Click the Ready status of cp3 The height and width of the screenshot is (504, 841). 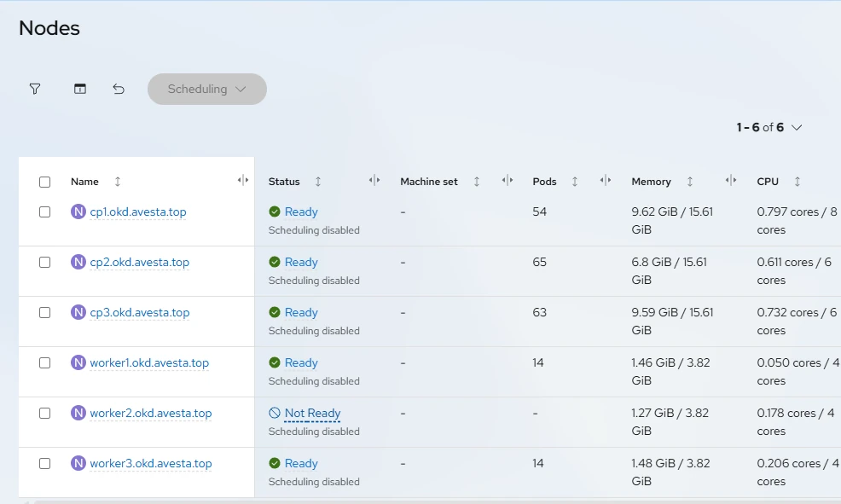301,313
